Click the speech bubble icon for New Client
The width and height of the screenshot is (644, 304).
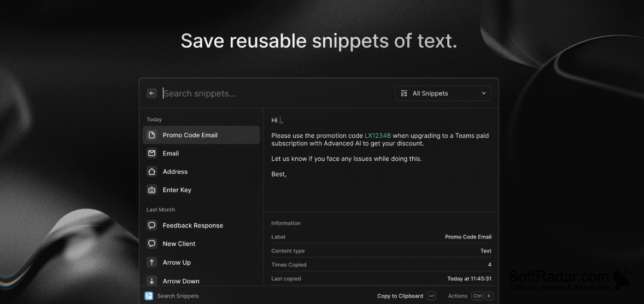click(152, 244)
